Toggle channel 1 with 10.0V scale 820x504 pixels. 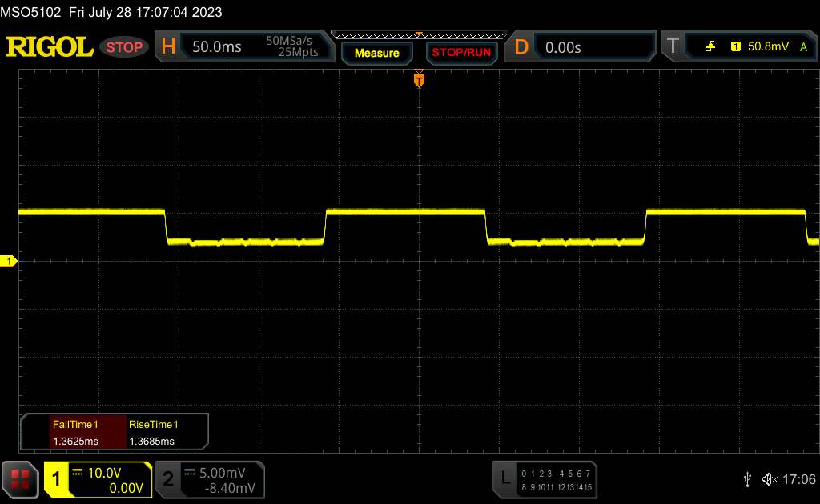point(97,478)
